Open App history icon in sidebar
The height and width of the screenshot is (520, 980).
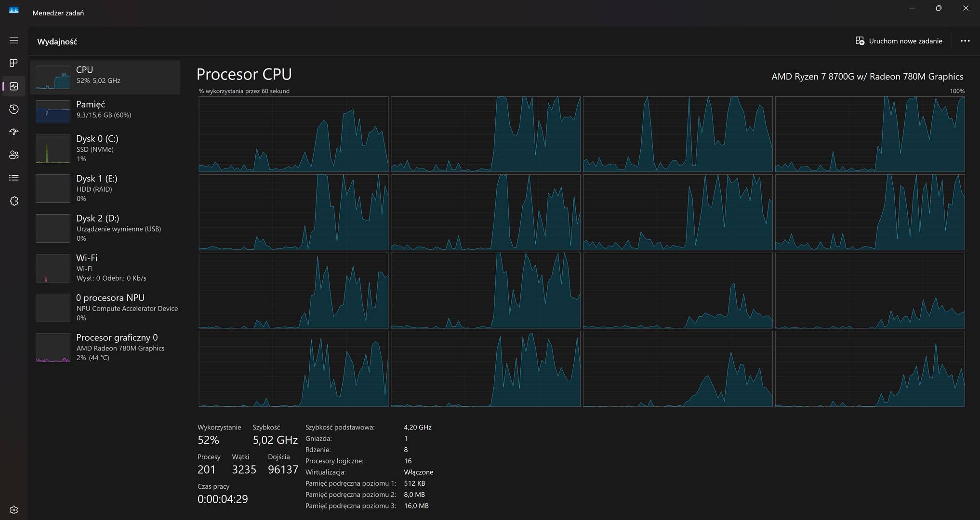[14, 109]
